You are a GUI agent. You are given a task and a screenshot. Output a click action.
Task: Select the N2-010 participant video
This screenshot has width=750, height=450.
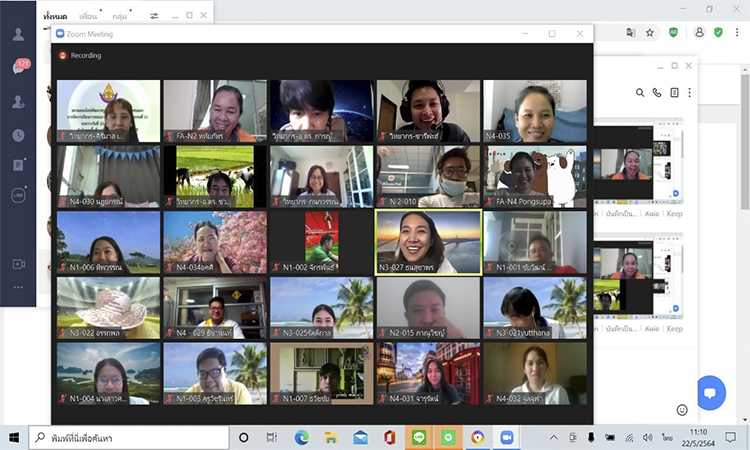pyautogui.click(x=428, y=176)
